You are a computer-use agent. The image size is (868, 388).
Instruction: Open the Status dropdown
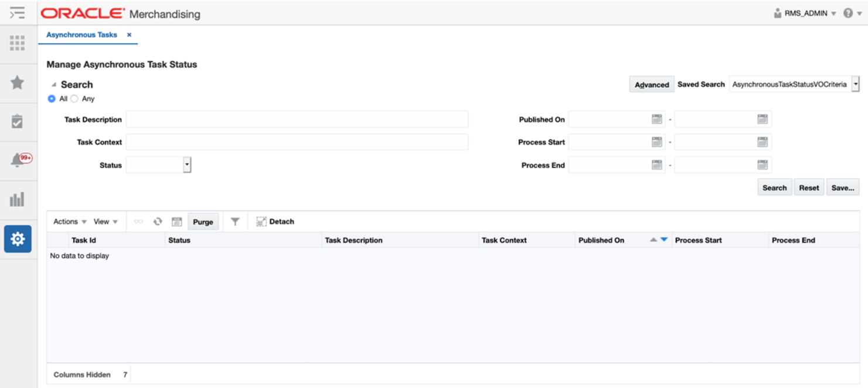coord(187,165)
